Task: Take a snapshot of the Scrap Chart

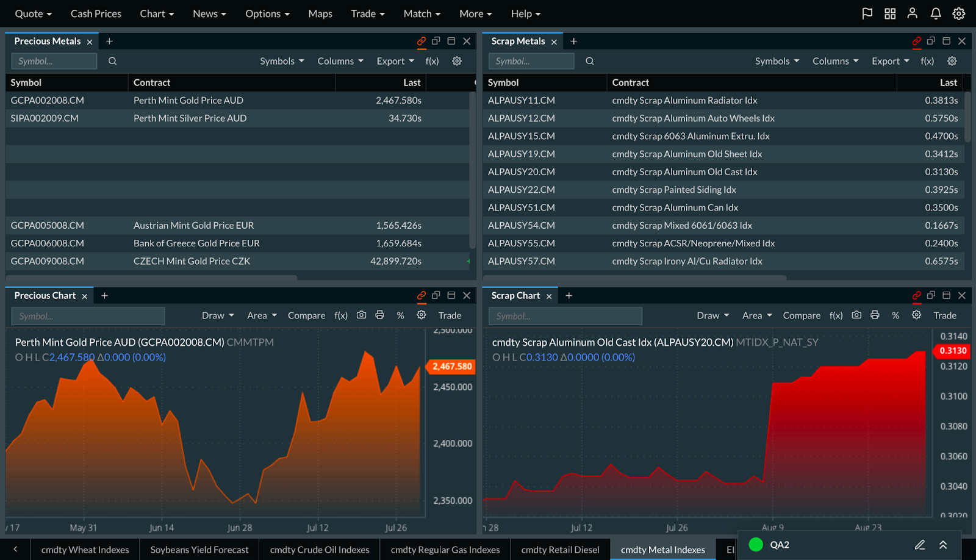Action: (856, 315)
